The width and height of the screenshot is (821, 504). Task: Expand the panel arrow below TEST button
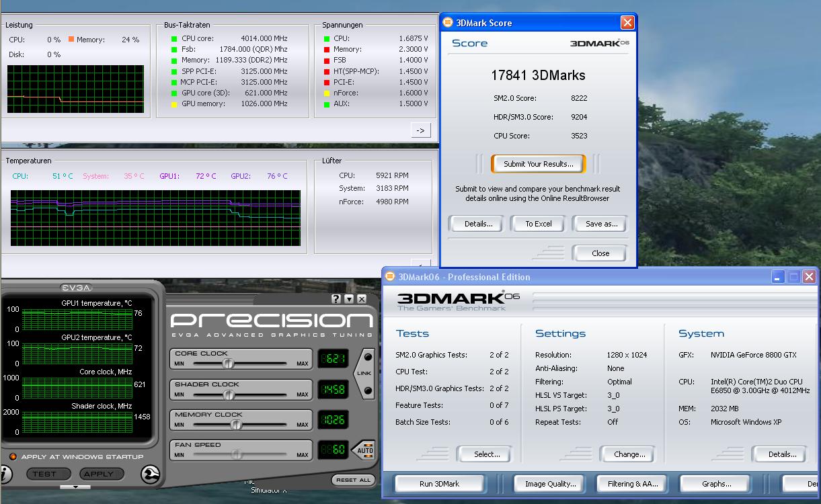pyautogui.click(x=75, y=487)
